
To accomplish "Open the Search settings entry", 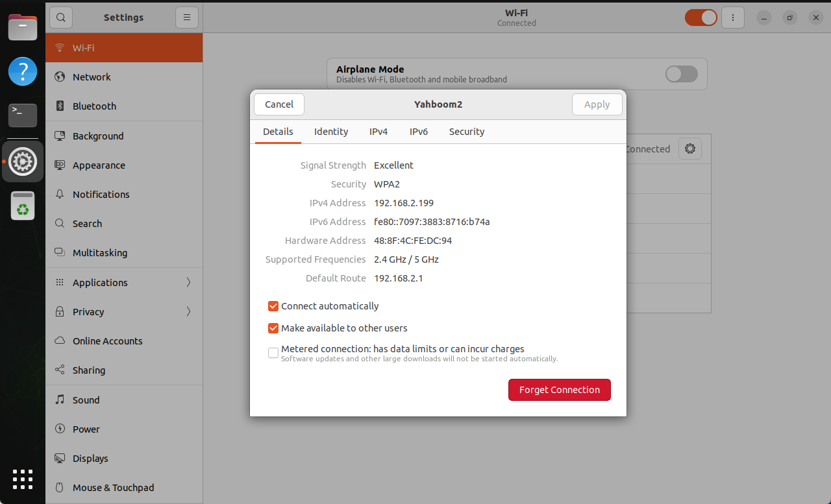I will point(124,224).
